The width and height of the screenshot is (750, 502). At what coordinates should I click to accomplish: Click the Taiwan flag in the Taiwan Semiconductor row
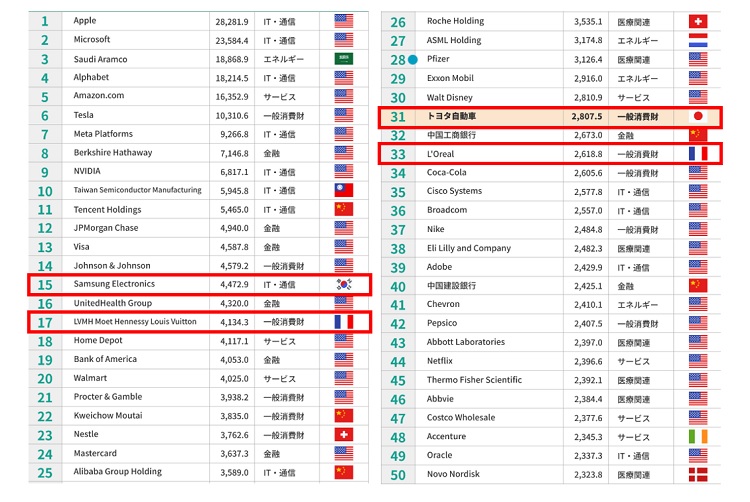(x=343, y=190)
